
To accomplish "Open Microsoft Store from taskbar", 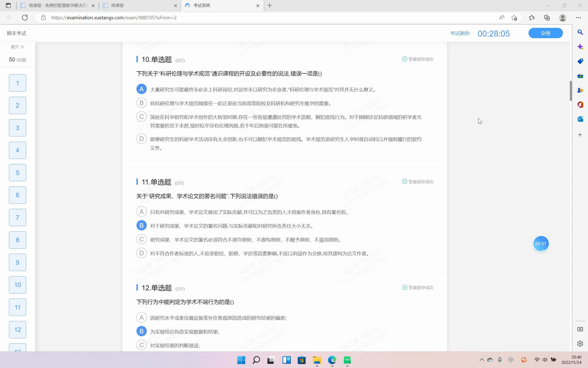I will pyautogui.click(x=302, y=360).
